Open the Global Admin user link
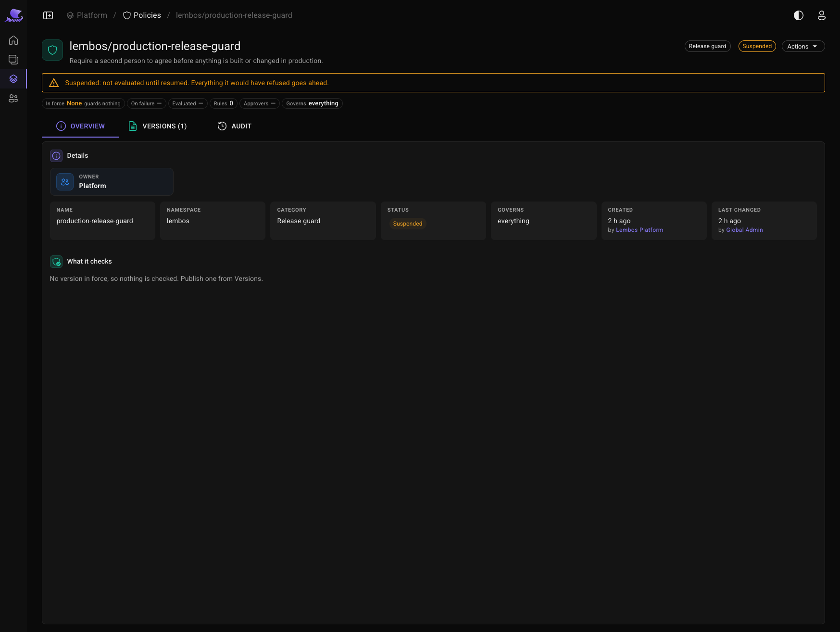The height and width of the screenshot is (632, 840). coord(744,230)
